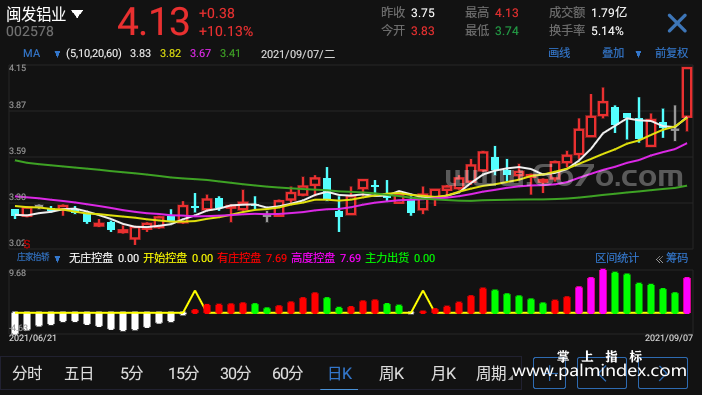Switch to the 分时 intraday tab

[27, 373]
